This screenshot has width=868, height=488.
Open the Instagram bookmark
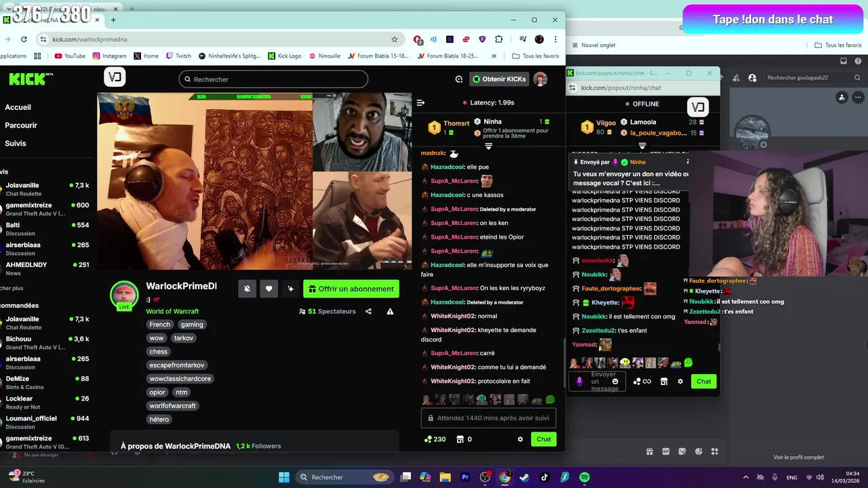tap(109, 56)
